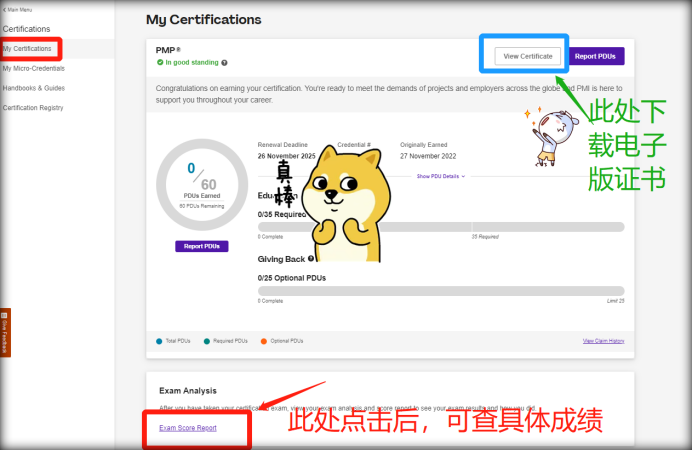Open View Claim History link
This screenshot has width=692, height=450.
603,341
